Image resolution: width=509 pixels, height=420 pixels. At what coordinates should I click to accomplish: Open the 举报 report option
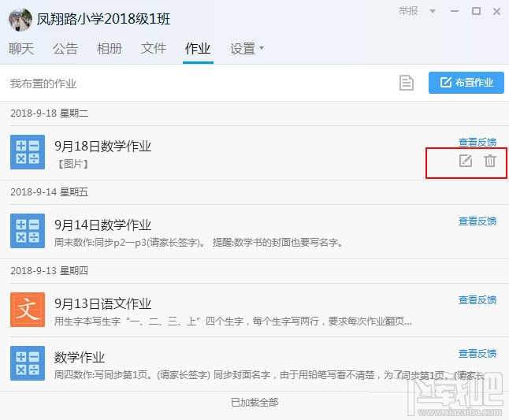(408, 11)
